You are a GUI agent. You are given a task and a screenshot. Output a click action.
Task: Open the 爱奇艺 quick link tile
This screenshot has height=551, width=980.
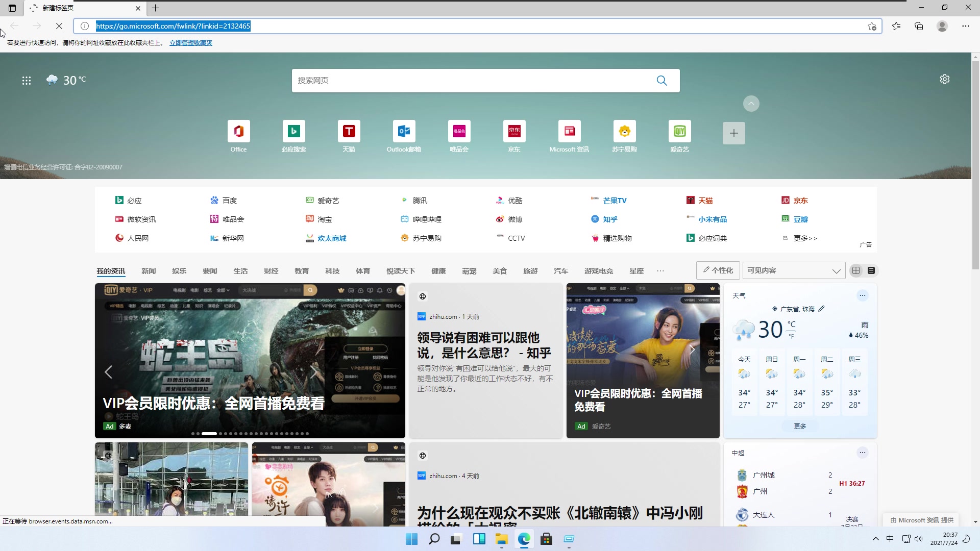click(679, 136)
